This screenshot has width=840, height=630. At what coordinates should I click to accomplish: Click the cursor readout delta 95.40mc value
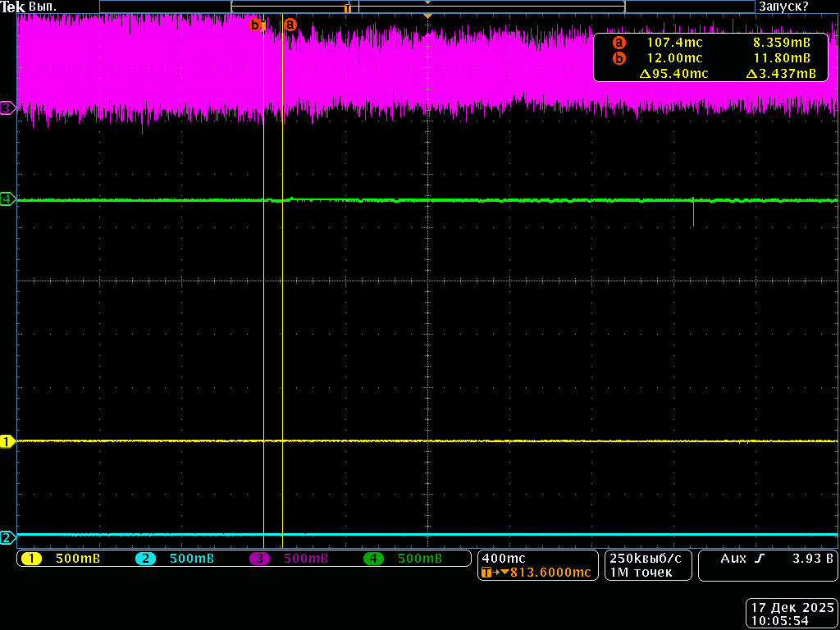click(673, 74)
